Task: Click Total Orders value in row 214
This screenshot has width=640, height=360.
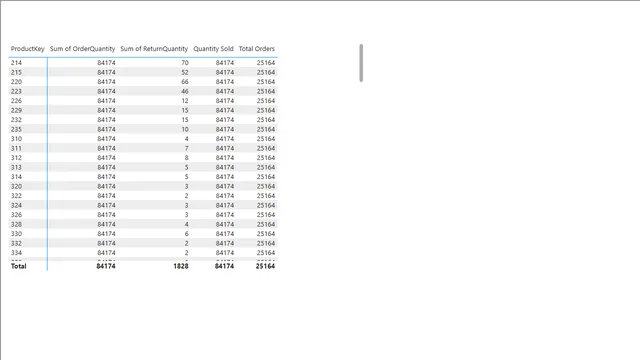Action: 266,62
